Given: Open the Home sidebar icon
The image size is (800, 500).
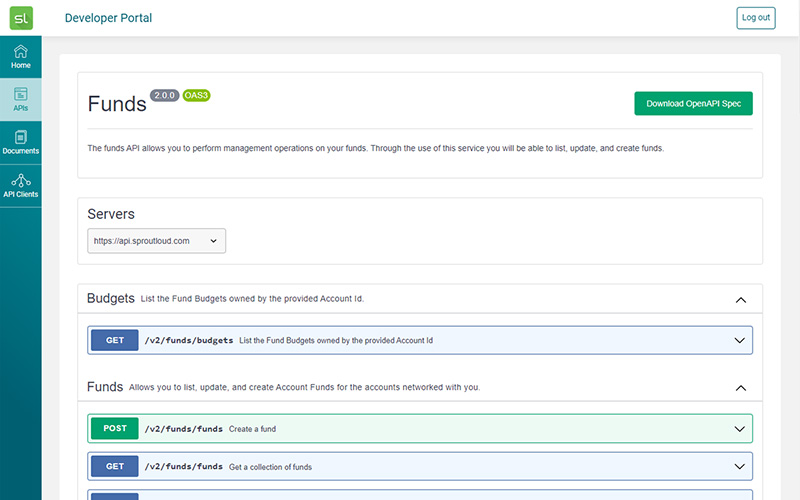Looking at the screenshot, I should click(20, 57).
